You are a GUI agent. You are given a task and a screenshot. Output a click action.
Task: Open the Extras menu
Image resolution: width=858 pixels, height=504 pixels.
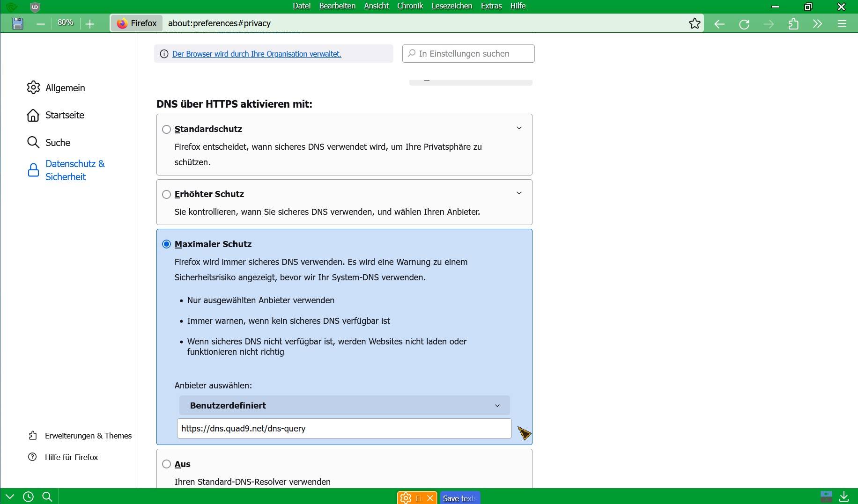click(x=491, y=6)
